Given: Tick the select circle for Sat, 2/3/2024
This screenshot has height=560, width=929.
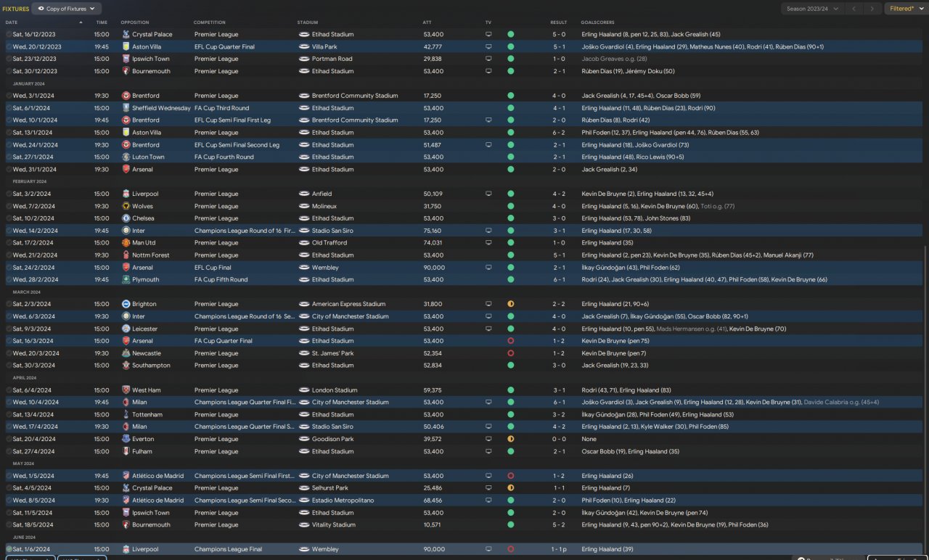Looking at the screenshot, I should point(9,304).
